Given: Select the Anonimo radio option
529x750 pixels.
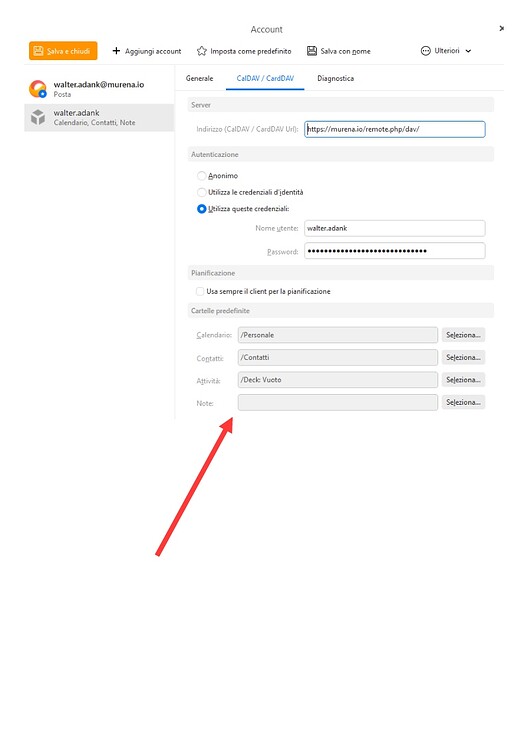Looking at the screenshot, I should [x=202, y=176].
